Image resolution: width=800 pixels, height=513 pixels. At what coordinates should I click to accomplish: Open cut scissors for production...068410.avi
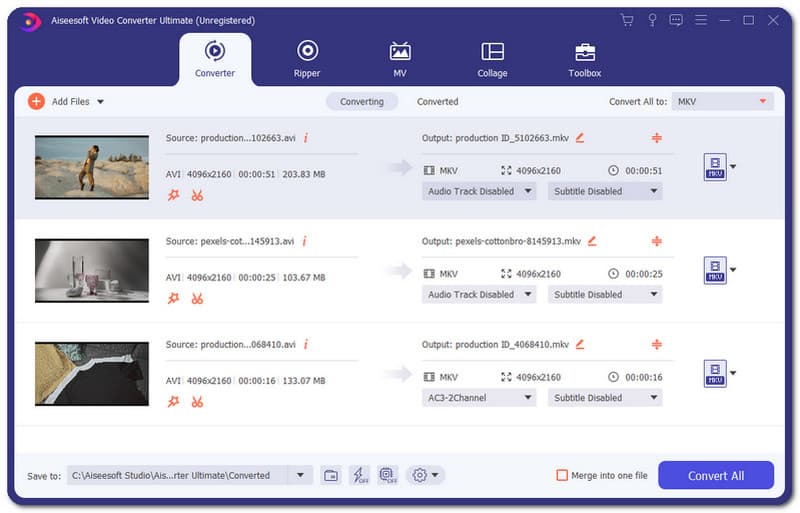(x=197, y=402)
